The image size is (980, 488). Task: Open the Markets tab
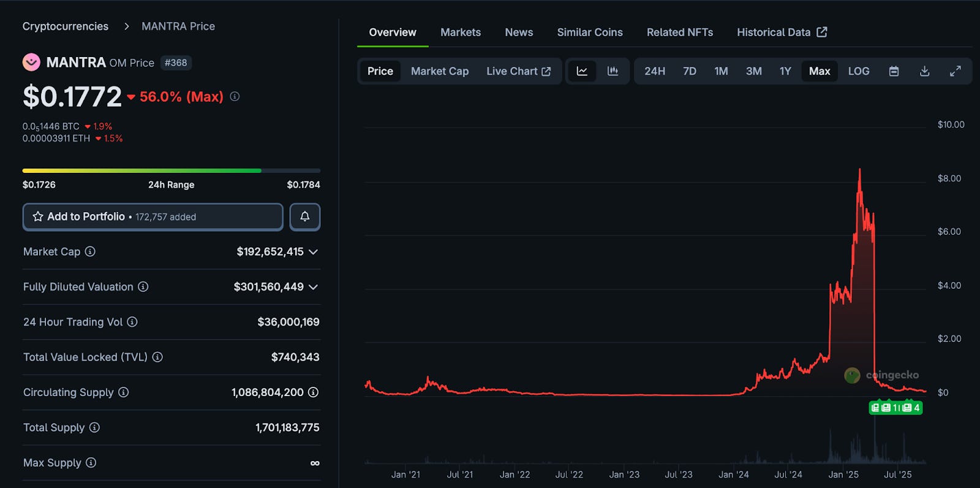pyautogui.click(x=461, y=32)
